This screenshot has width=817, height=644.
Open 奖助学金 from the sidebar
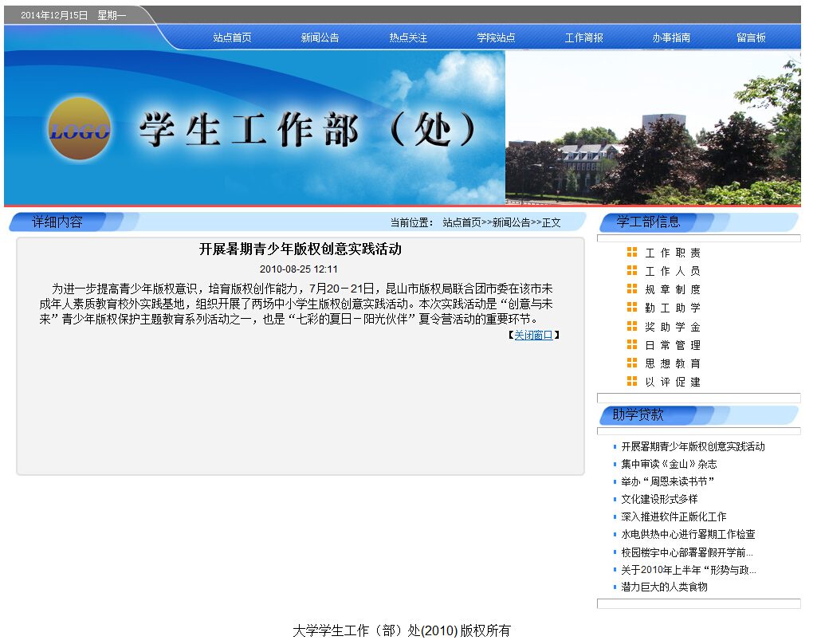click(673, 327)
